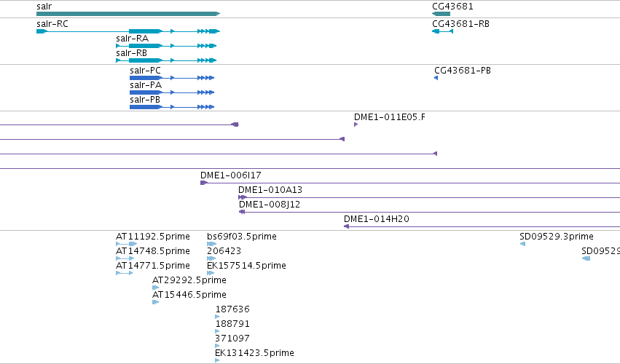Select the 187636 EST arrow
The image size is (620, 364).
pos(217,317)
